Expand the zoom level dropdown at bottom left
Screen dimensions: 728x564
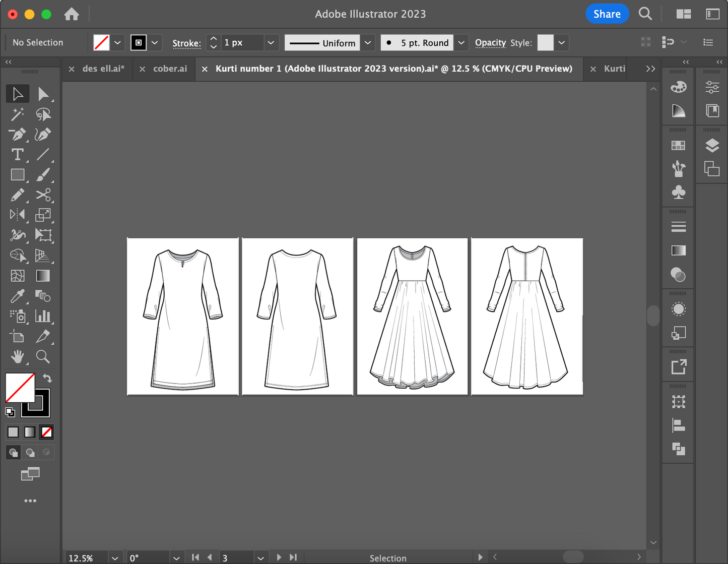coord(115,557)
